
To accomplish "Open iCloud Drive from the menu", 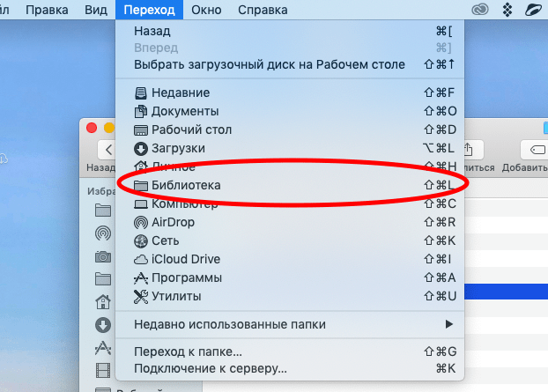I will (x=290, y=259).
